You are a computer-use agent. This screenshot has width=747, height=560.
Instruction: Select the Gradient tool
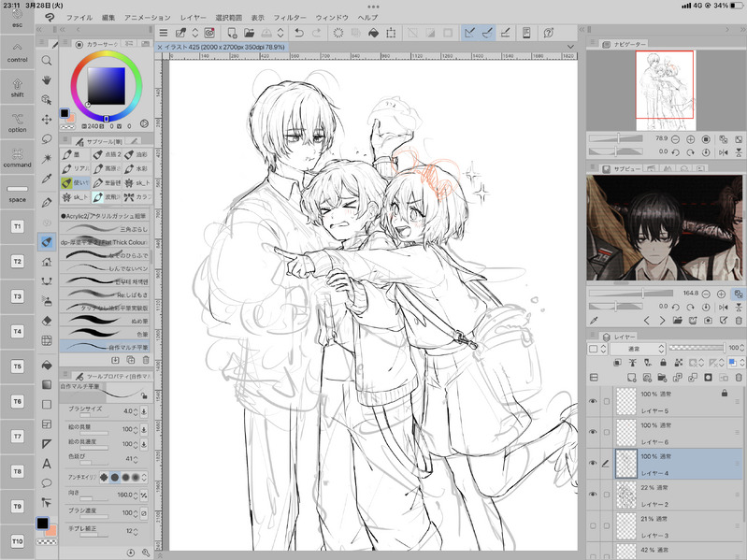tap(46, 385)
